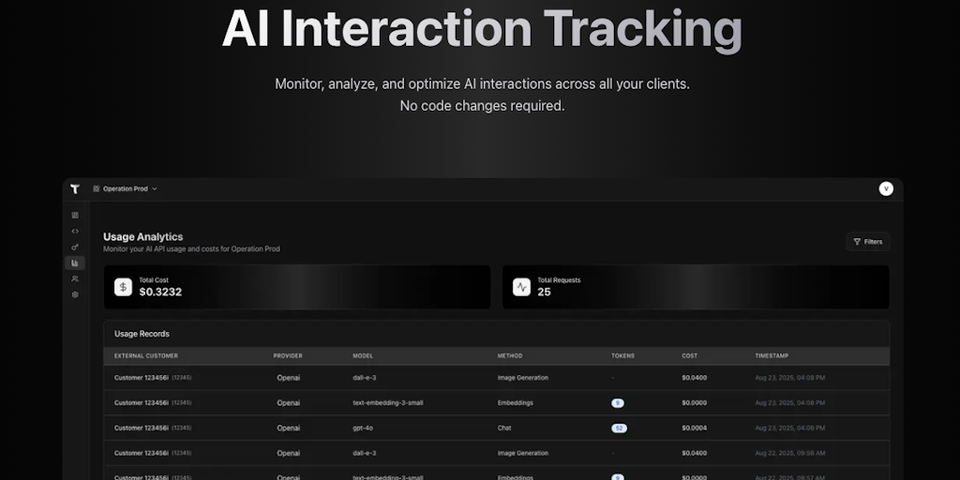Click the Cost column header
This screenshot has width=960, height=480.
(x=689, y=356)
